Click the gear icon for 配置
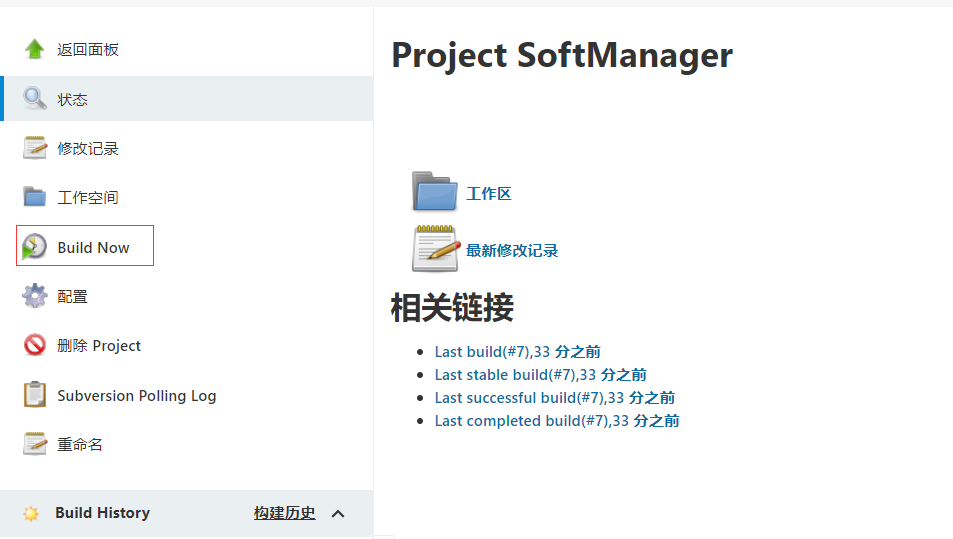 pos(35,296)
